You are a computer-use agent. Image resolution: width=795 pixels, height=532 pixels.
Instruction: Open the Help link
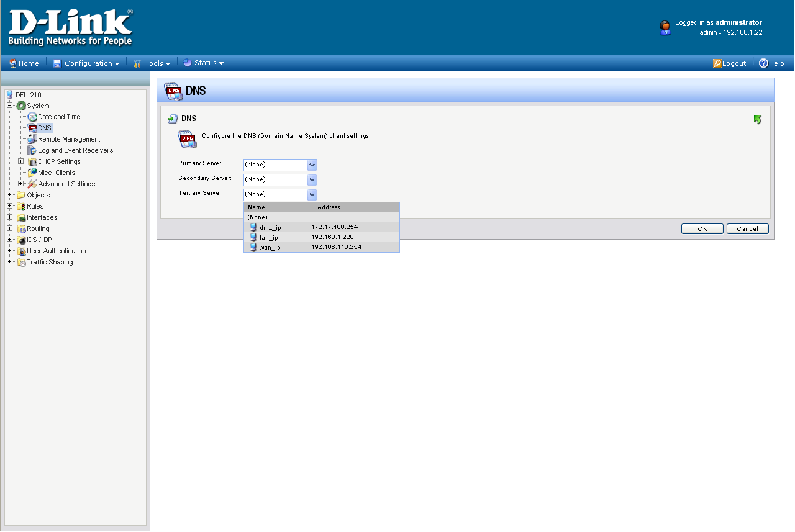point(771,63)
